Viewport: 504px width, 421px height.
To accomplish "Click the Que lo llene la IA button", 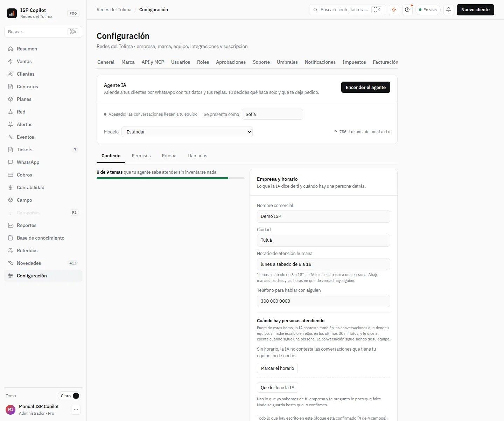I will coord(278,388).
